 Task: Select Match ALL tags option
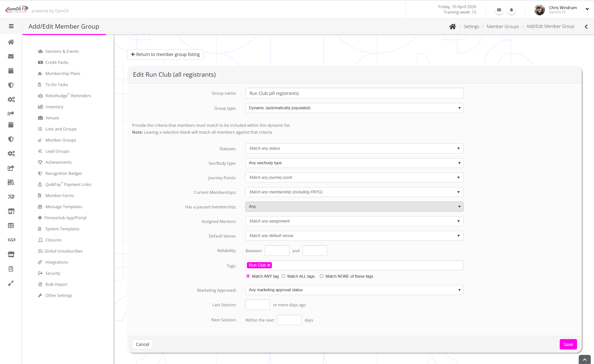coord(283,276)
